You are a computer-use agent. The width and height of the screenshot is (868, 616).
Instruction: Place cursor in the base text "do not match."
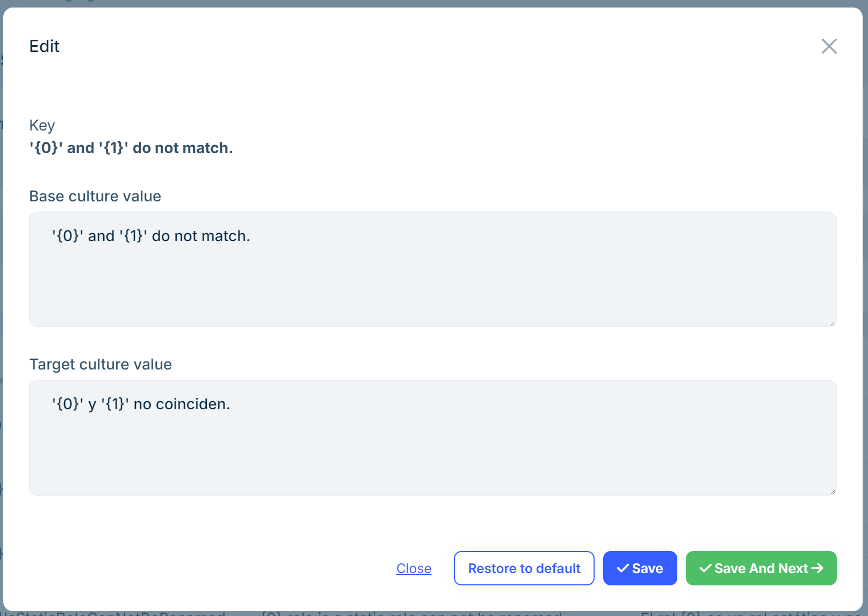[201, 236]
